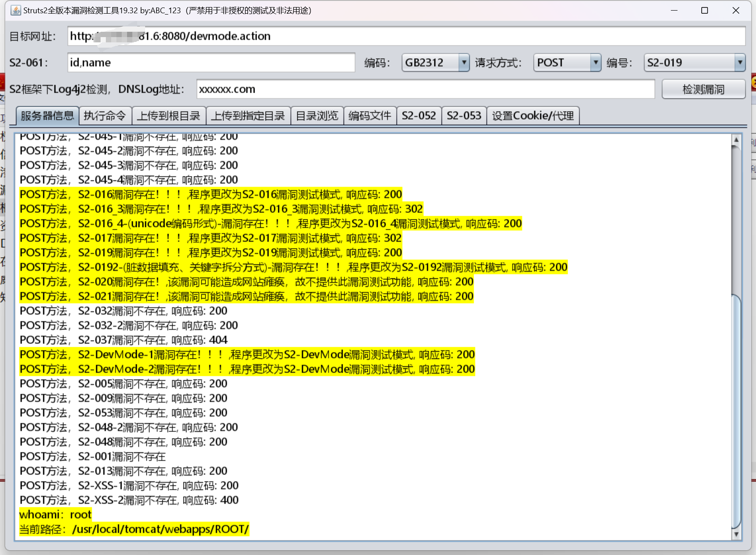Screen dimensions: 756x555
Task: Maximize the Struts2 tool window
Action: (704, 11)
